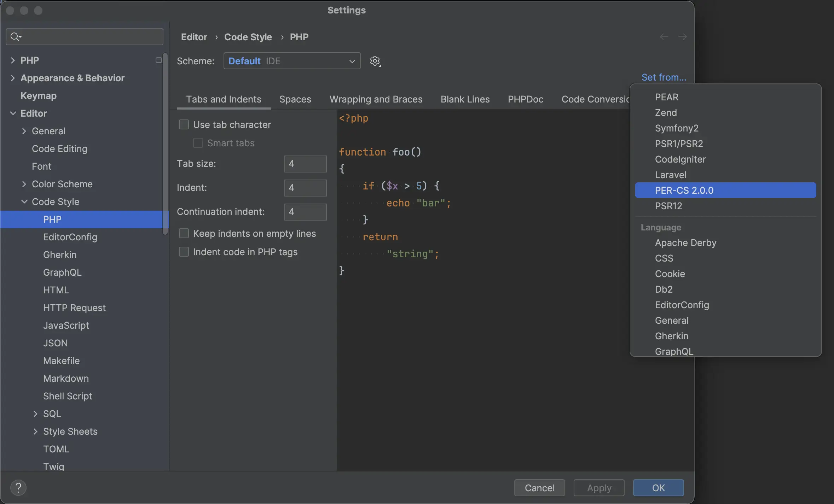834x504 pixels.
Task: Click the Apply button
Action: click(x=599, y=488)
